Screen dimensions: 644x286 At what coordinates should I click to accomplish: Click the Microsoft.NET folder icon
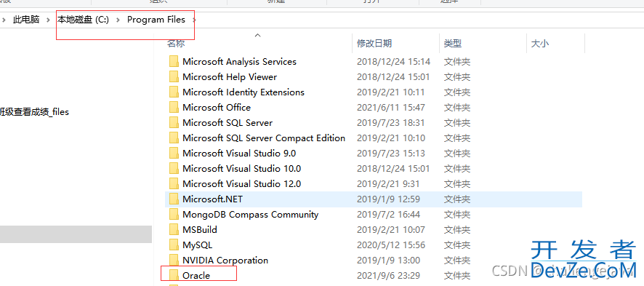tap(174, 199)
